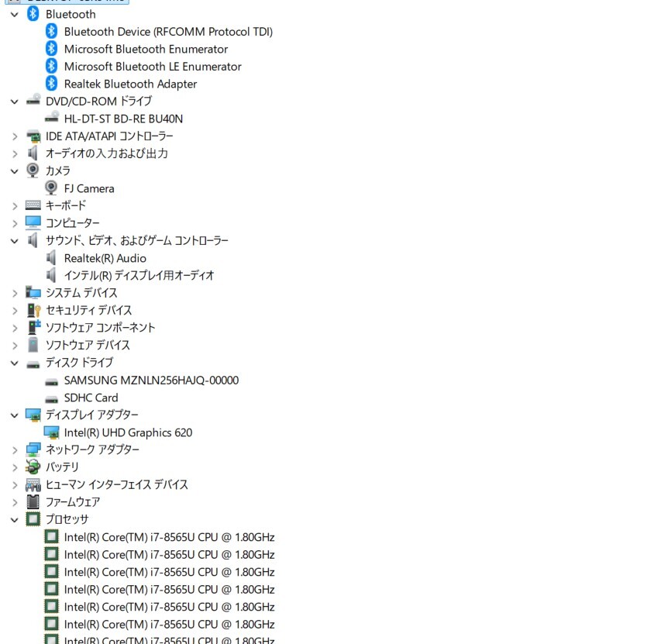The width and height of the screenshot is (668, 644).
Task: Select the ディスク ドライブ category label
Action: click(80, 363)
